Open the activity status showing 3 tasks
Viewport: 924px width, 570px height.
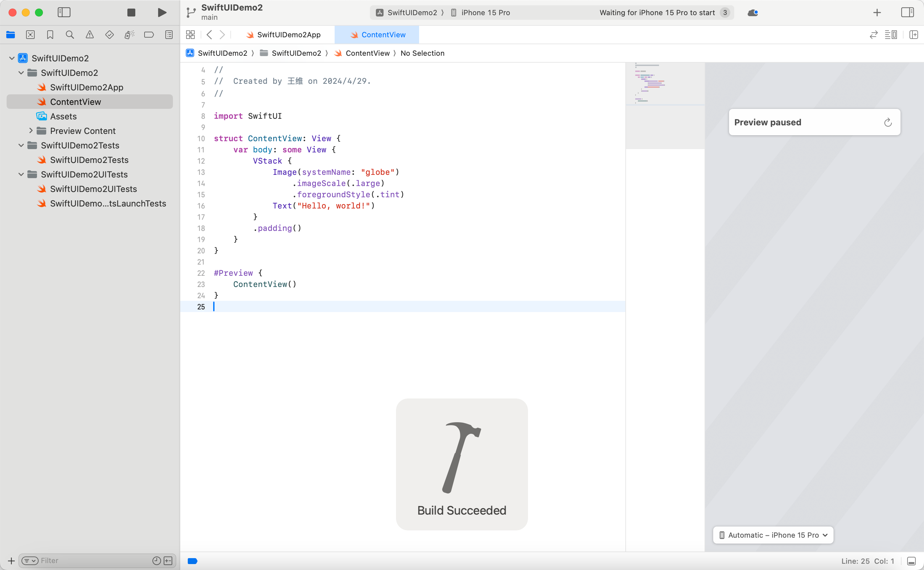pyautogui.click(x=724, y=13)
